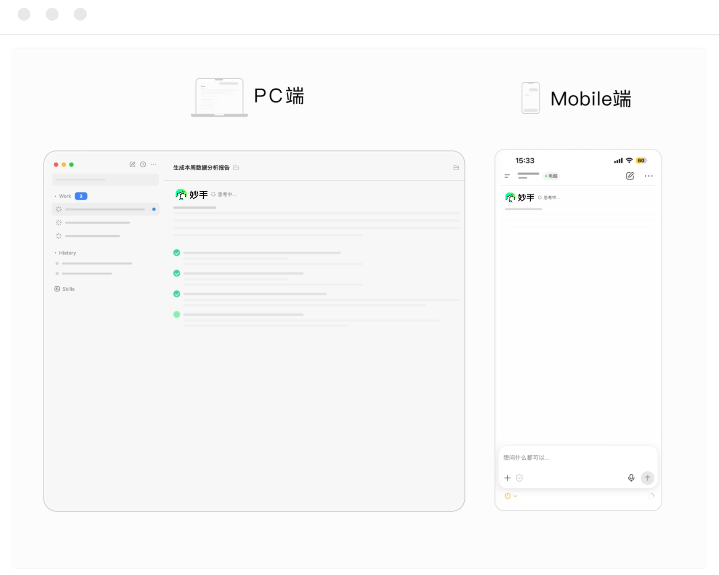Click the 15:33 time in mobile status bar
This screenshot has height=575, width=719.
(x=525, y=160)
